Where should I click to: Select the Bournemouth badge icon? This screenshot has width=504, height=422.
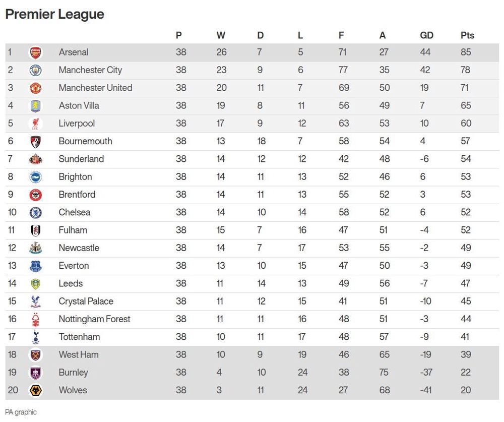coord(35,141)
